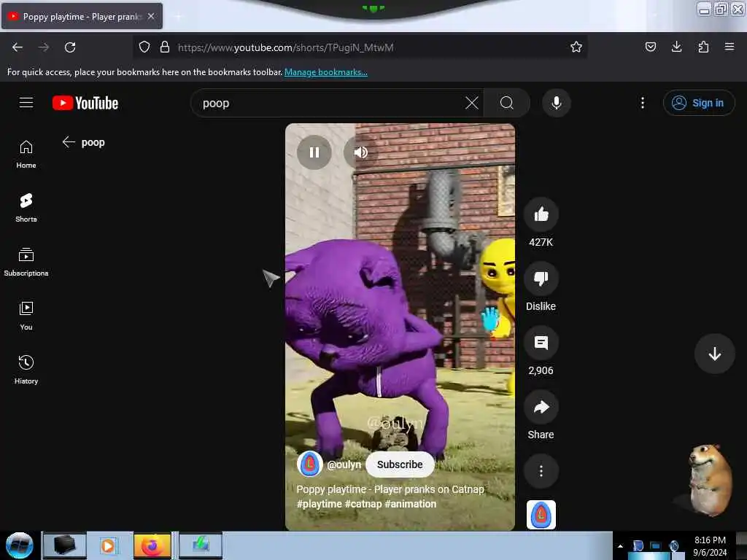This screenshot has height=560, width=747.
Task: Open the extensions puzzle icon
Action: tap(703, 47)
